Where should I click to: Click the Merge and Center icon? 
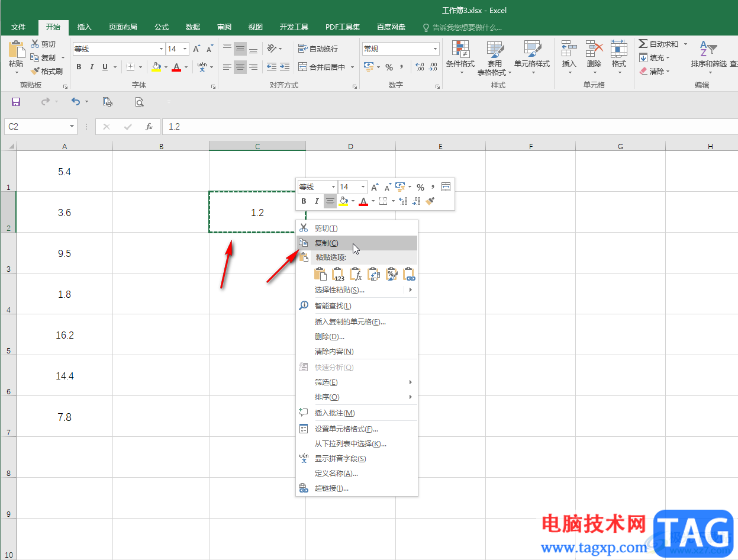pos(302,67)
